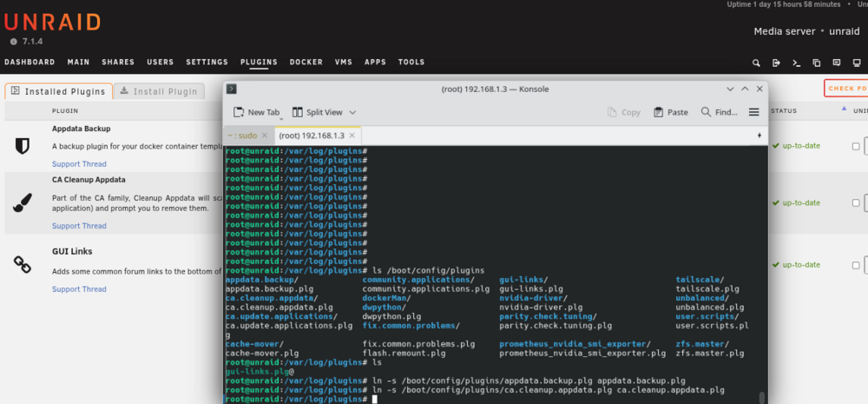Click 'Media server' description text
Viewport: 868px width, 404px height.
coord(785,31)
